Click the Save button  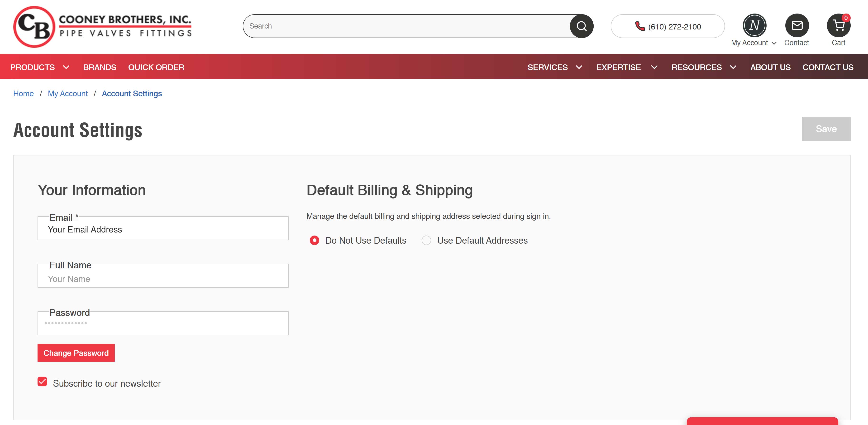pyautogui.click(x=826, y=129)
